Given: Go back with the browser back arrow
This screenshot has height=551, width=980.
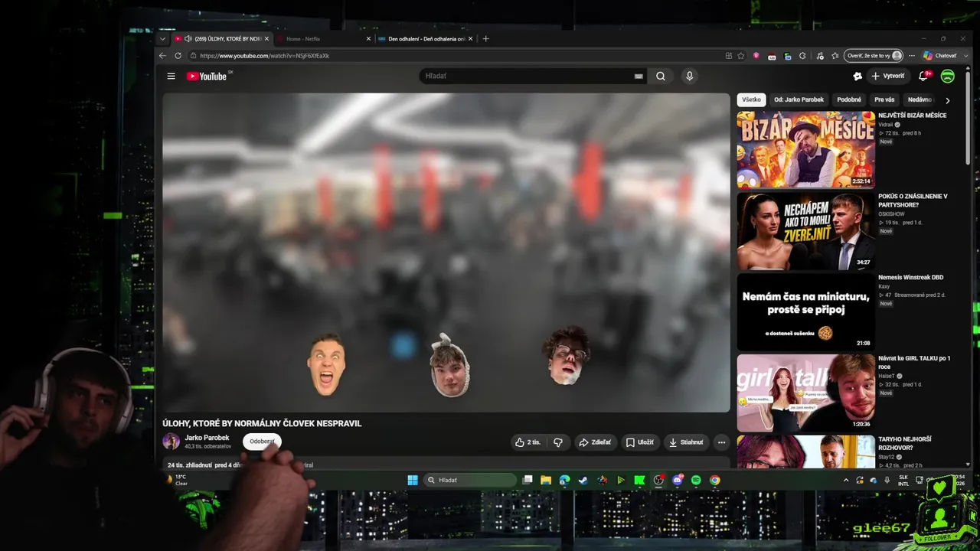Looking at the screenshot, I should click(162, 56).
